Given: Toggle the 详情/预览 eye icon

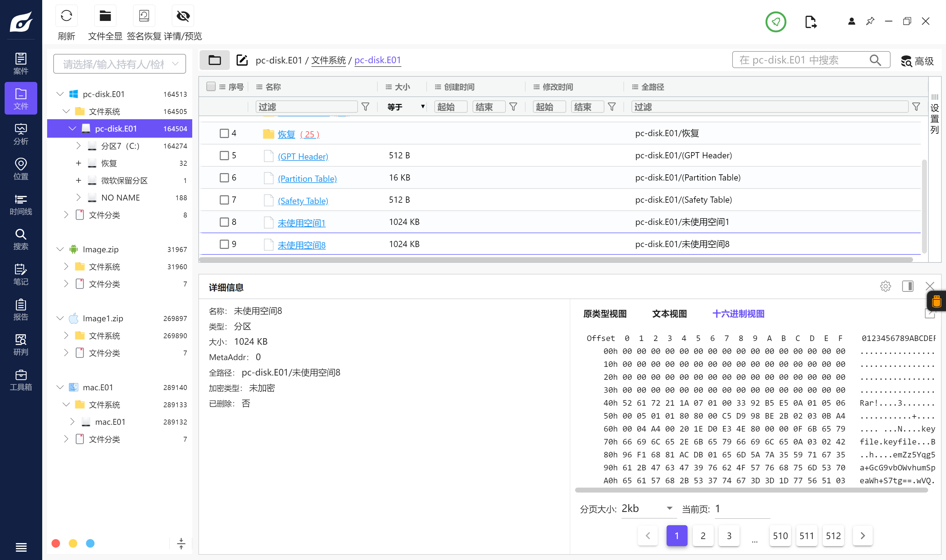Looking at the screenshot, I should pos(183,16).
